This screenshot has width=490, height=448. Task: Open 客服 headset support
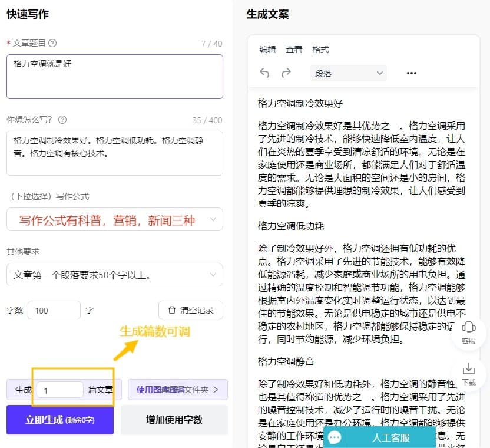(468, 332)
